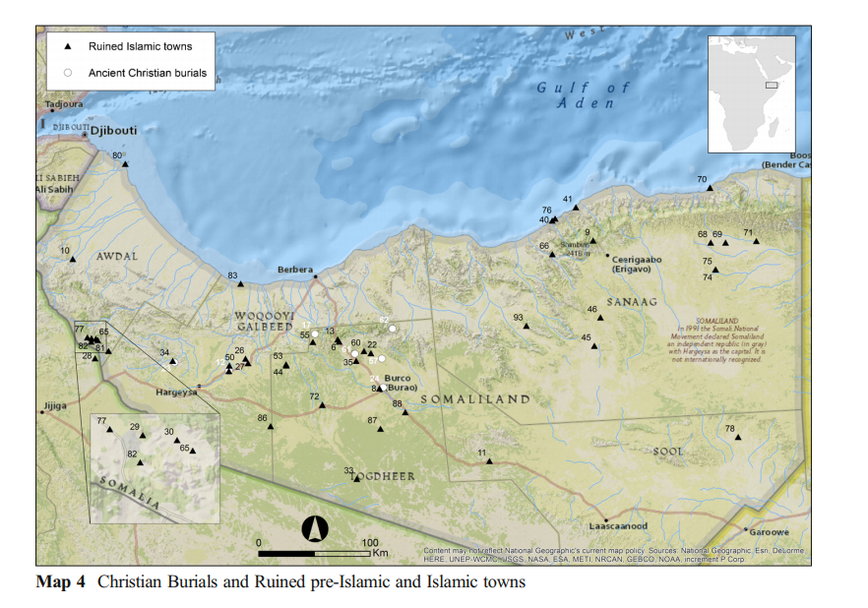Screen dimensions: 868x608
Task: Click the black triangle symbol in legend
Action: point(67,46)
